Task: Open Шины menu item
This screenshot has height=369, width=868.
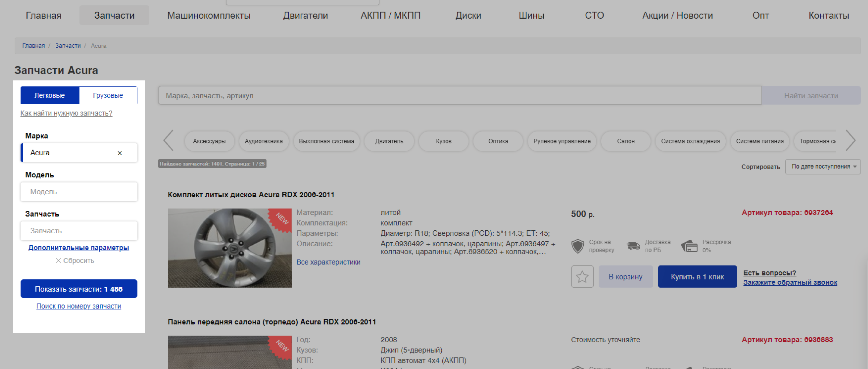Action: click(x=531, y=15)
